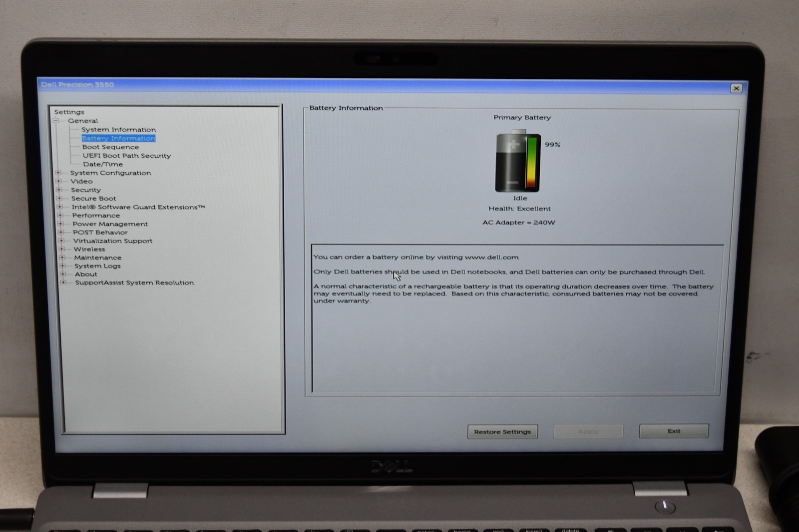Click the Restore Settings button

click(502, 432)
